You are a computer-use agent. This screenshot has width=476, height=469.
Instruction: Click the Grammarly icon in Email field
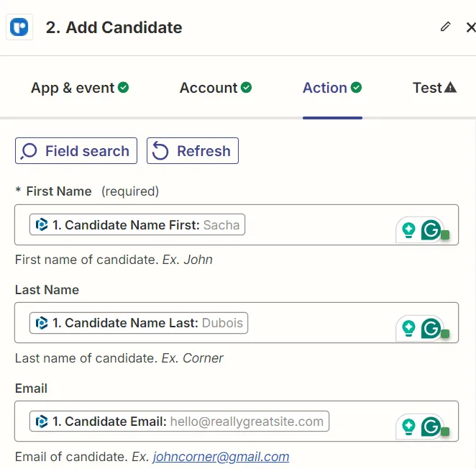[x=431, y=427]
